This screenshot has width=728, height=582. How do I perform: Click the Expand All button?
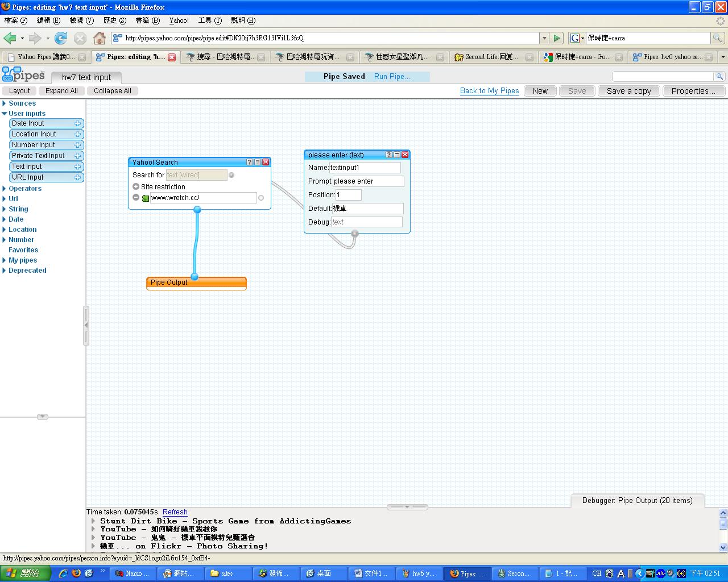(61, 91)
